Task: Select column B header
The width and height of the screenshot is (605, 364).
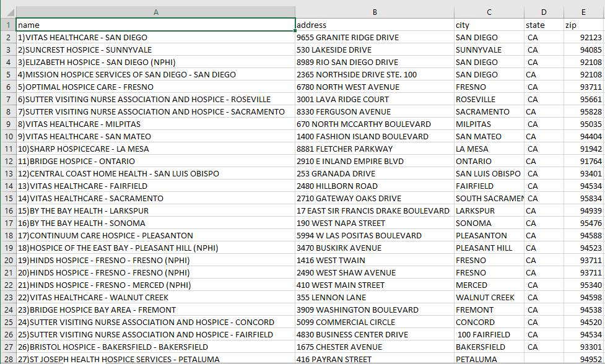Action: [x=375, y=12]
